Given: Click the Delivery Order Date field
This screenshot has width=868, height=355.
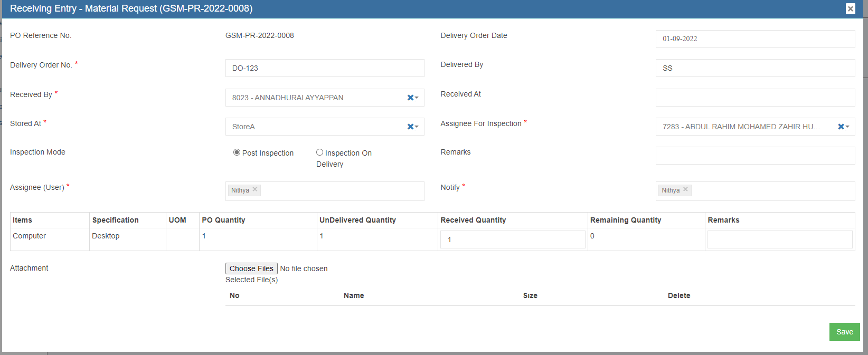Looking at the screenshot, I should 755,39.
